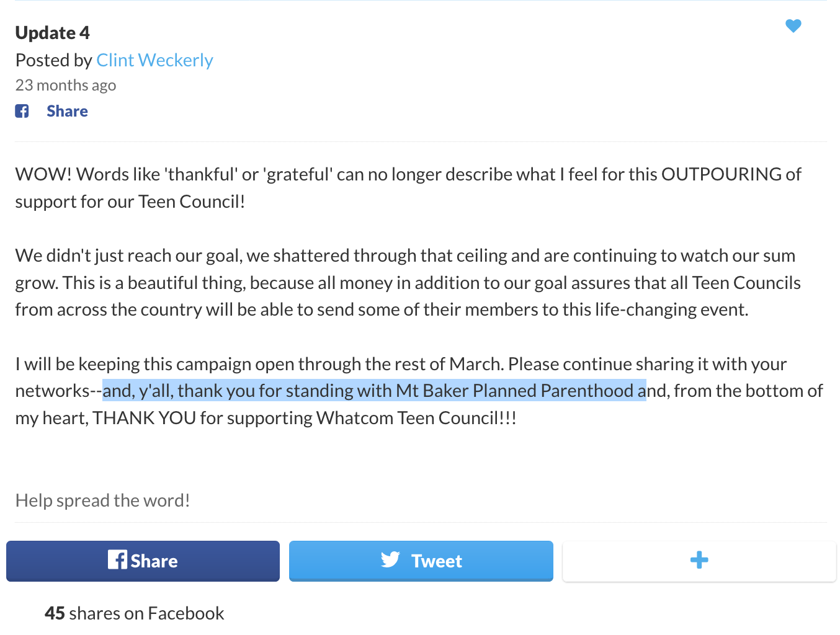Image resolution: width=840 pixels, height=635 pixels.
Task: Click the text mentioning all Teen Councils
Action: pos(736,283)
